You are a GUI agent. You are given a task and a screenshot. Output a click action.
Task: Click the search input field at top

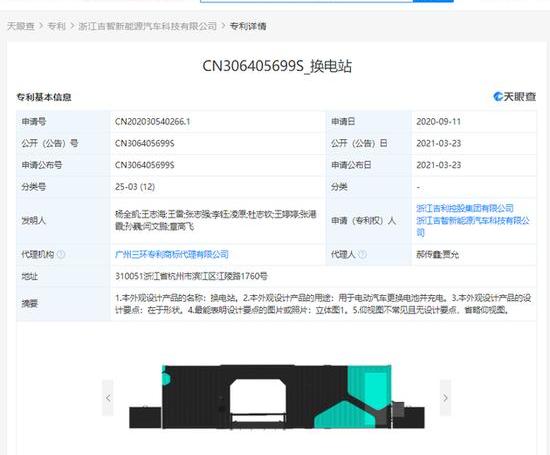pos(306,1)
